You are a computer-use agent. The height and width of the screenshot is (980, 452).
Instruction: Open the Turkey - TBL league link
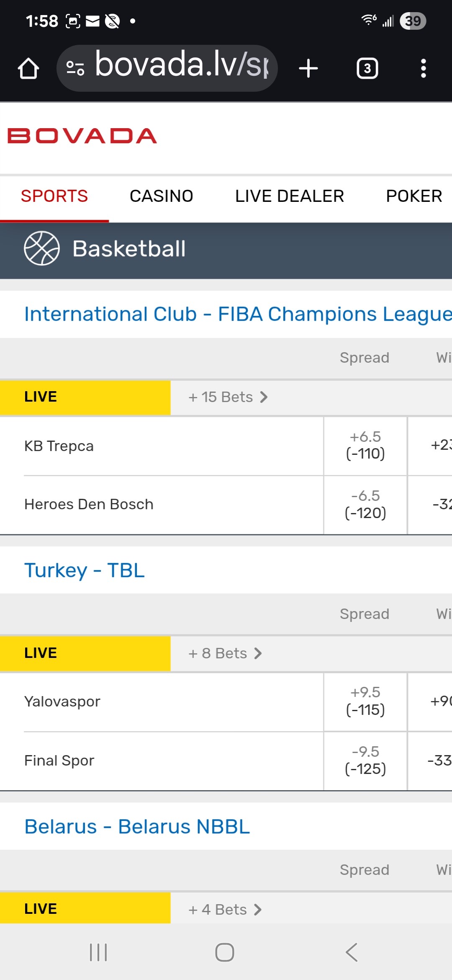[85, 570]
